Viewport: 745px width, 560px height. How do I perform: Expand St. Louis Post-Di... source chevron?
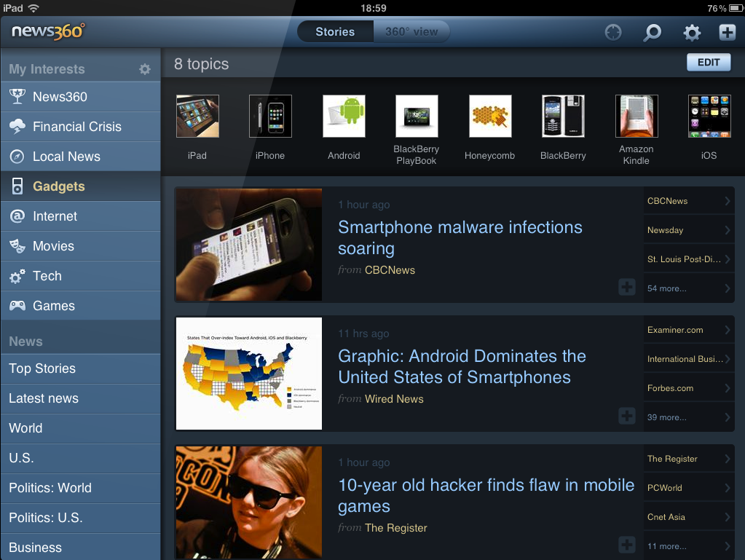pyautogui.click(x=727, y=259)
